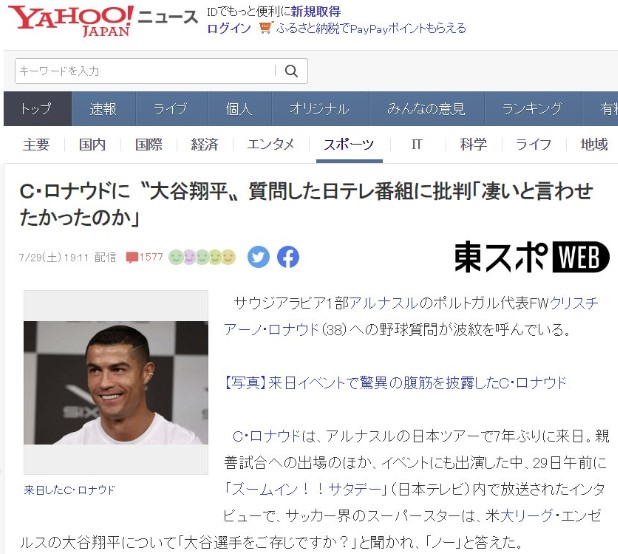Click the ログイン link
Screen dimensions: 618x554
[x=229, y=28]
